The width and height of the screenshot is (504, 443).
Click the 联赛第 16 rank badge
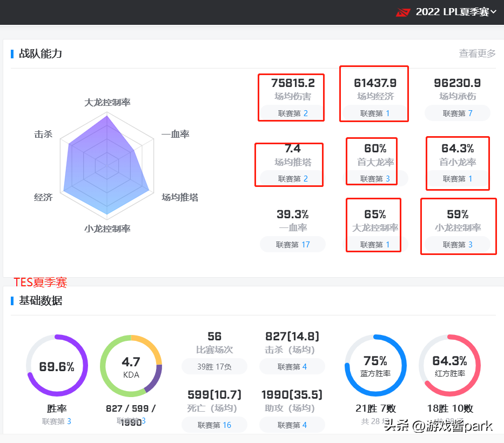point(214,425)
